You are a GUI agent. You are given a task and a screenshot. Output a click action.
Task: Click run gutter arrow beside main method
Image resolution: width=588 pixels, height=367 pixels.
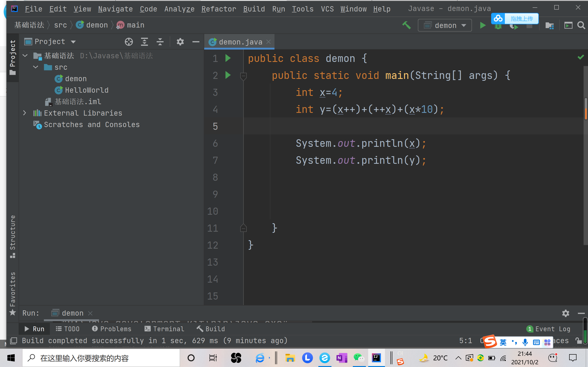[x=228, y=75]
